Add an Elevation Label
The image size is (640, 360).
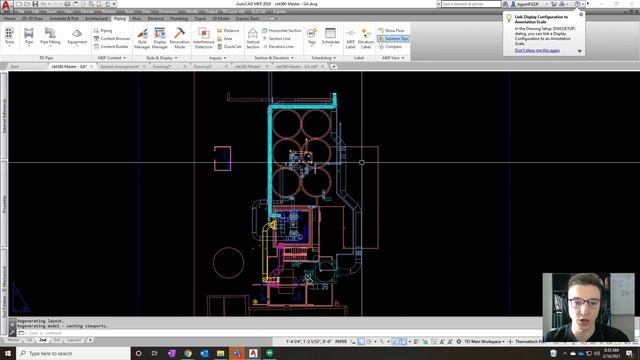tap(366, 38)
